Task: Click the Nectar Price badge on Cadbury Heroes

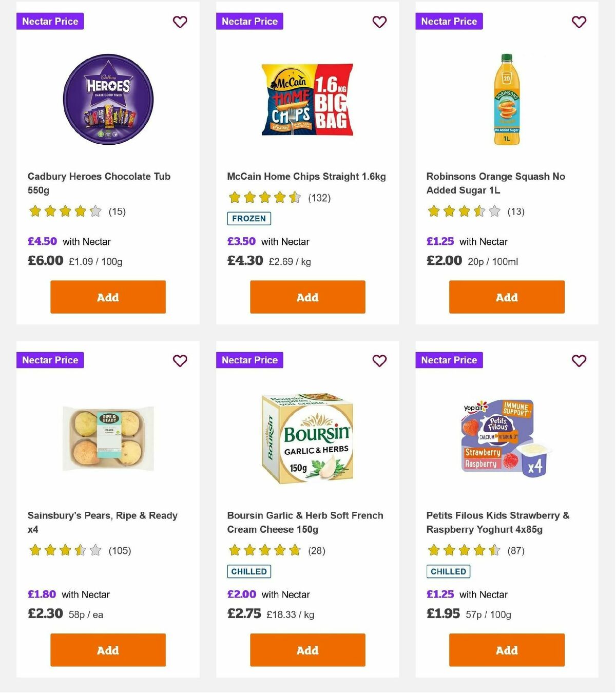Action: pos(50,21)
